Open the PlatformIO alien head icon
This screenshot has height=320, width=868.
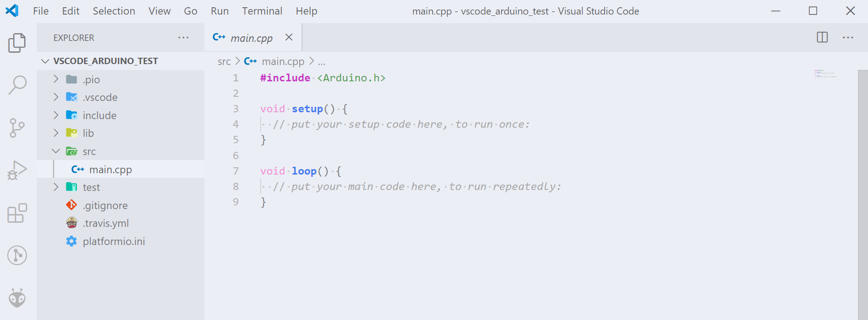[x=17, y=298]
